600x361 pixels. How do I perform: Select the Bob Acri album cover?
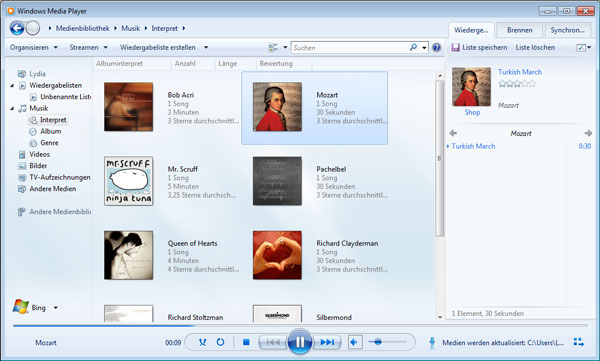pos(129,107)
